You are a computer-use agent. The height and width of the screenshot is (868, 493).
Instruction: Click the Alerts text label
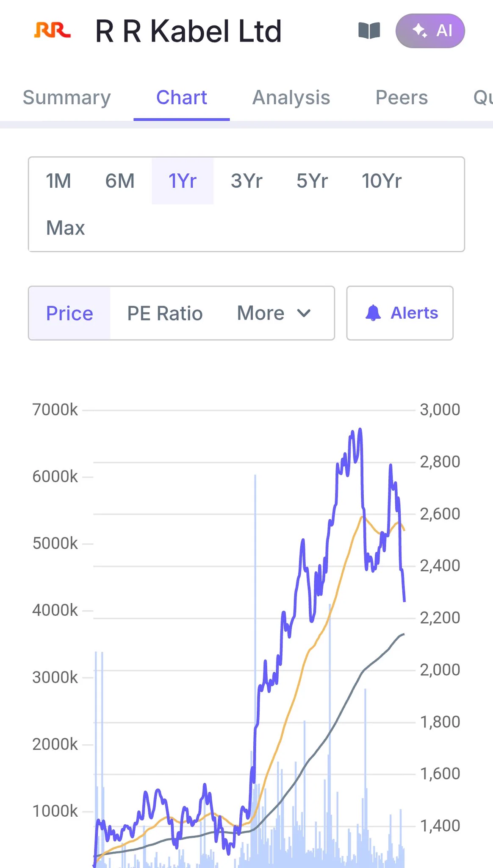click(414, 313)
